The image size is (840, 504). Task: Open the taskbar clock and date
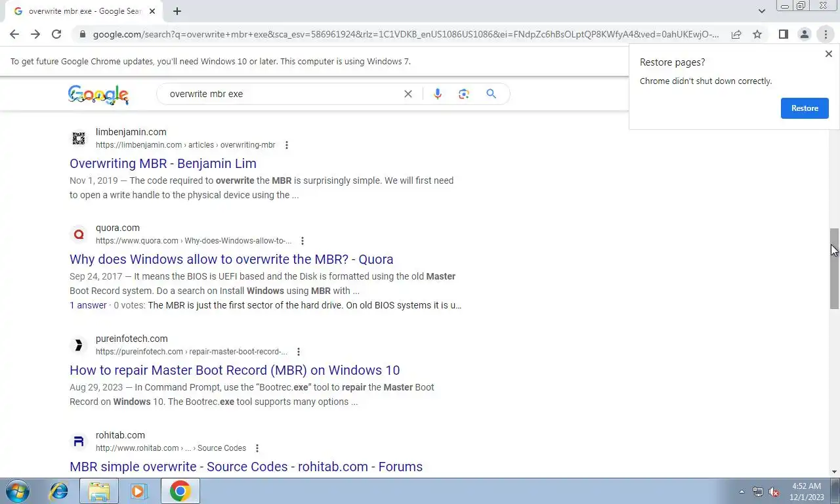click(807, 492)
